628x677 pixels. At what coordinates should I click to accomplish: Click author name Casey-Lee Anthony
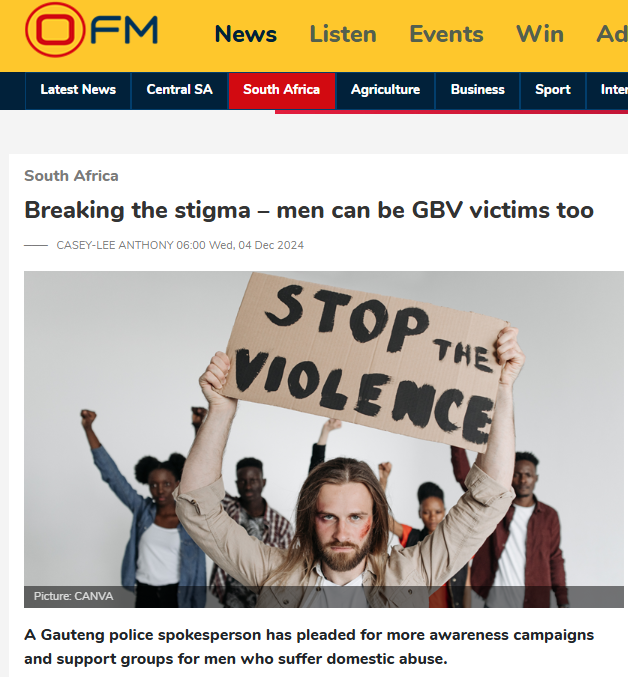click(115, 245)
